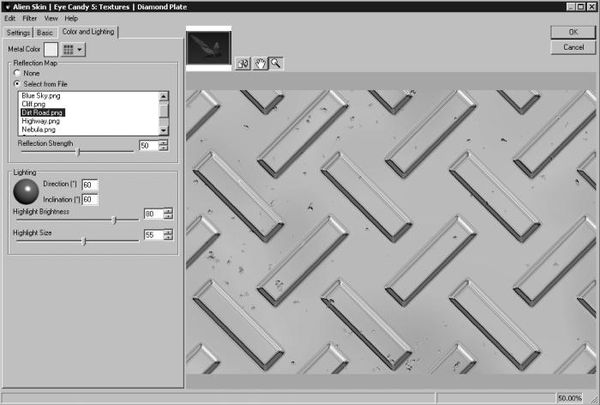Click the lighting direction sphere
The height and width of the screenshot is (405, 600).
[x=25, y=191]
